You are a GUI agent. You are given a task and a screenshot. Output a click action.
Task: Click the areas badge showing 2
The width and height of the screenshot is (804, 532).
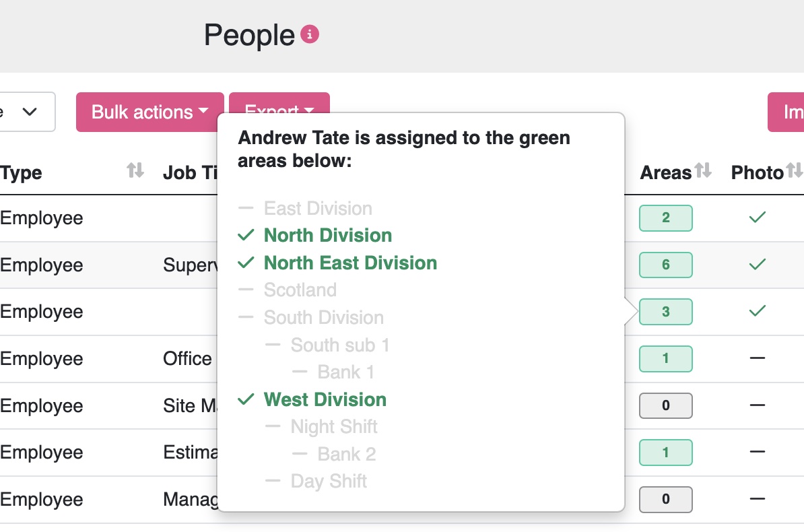[665, 218]
